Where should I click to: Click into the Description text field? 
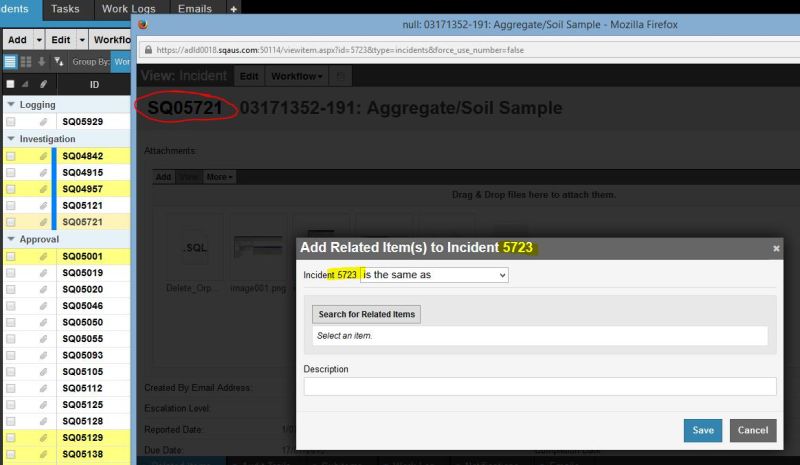[540, 387]
